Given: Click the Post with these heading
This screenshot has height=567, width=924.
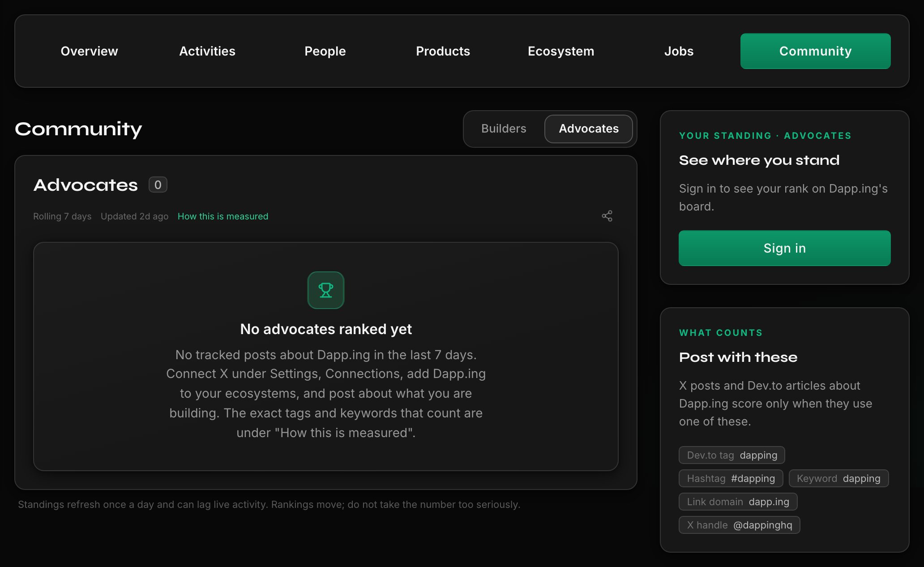Looking at the screenshot, I should pyautogui.click(x=738, y=357).
